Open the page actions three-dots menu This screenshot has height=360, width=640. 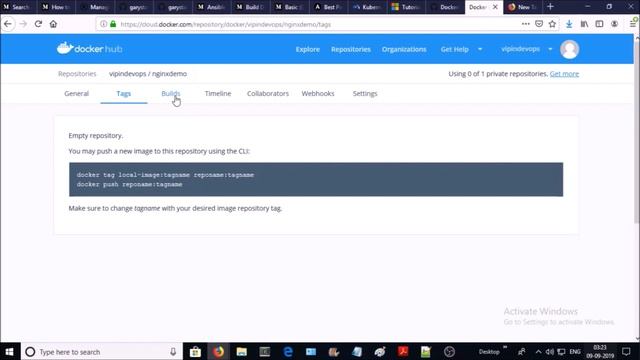(x=526, y=24)
